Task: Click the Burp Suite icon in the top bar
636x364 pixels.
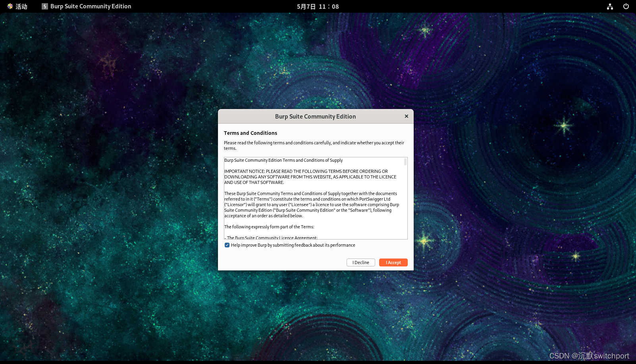Action: [45, 6]
